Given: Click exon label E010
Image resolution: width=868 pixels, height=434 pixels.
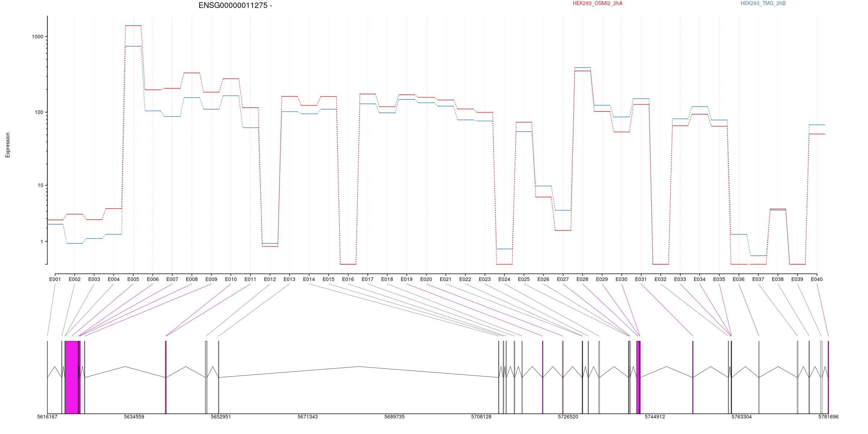Looking at the screenshot, I should tap(231, 279).
